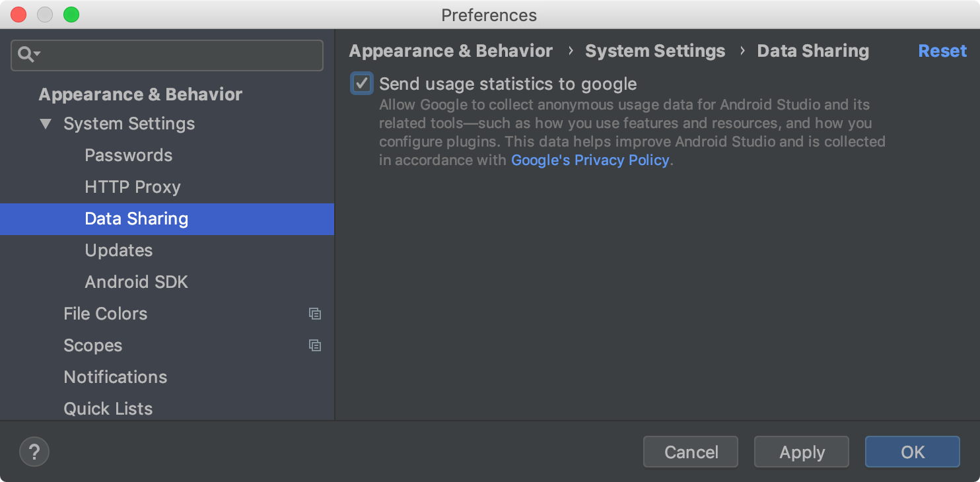The image size is (980, 482).
Task: Open Google's Privacy Policy link
Action: [x=590, y=160]
